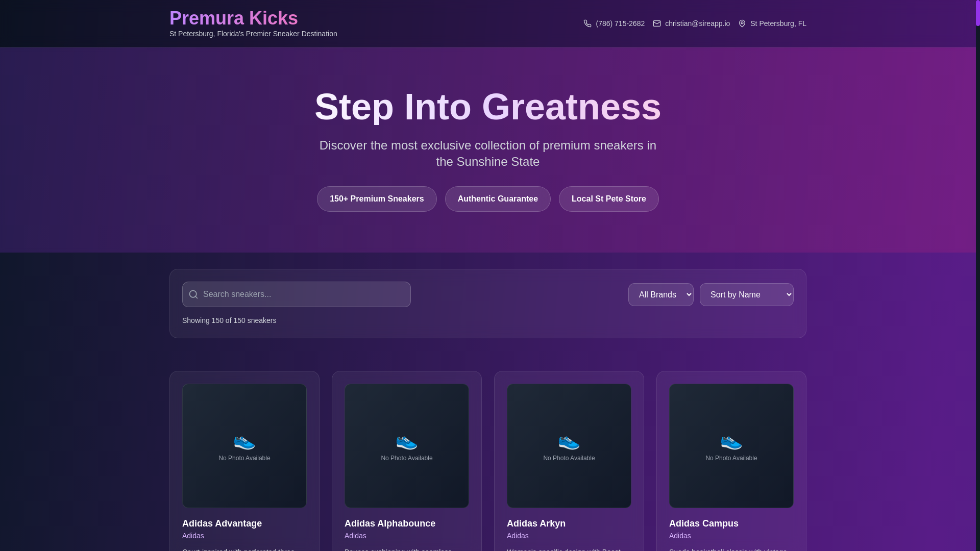Open Adidas Advantage photo placeholder
Viewport: 980px width, 551px height.
coord(244,446)
